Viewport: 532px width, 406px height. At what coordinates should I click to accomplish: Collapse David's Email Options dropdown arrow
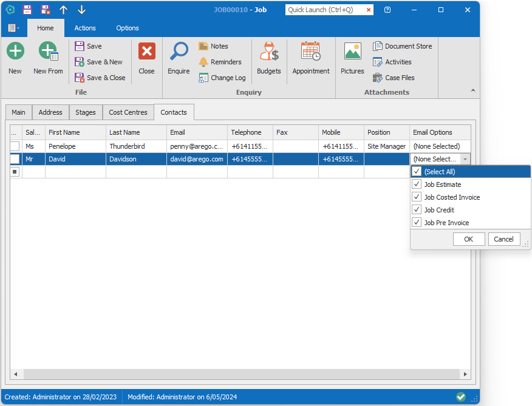(x=465, y=159)
